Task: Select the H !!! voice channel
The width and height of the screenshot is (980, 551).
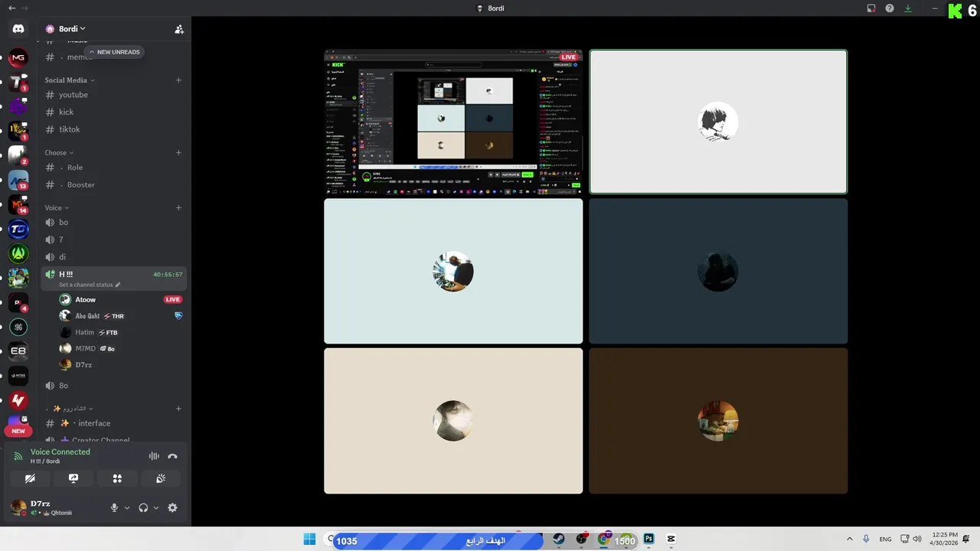Action: (x=113, y=279)
